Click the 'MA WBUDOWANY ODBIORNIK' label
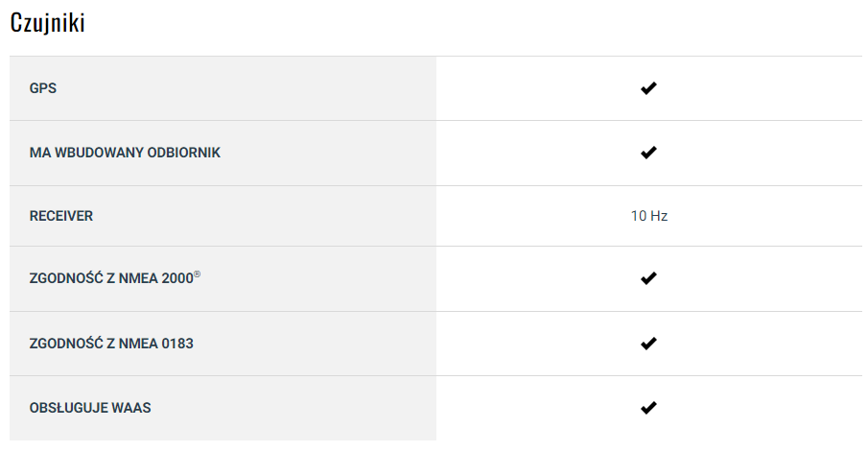This screenshot has height=452, width=868. 125,153
